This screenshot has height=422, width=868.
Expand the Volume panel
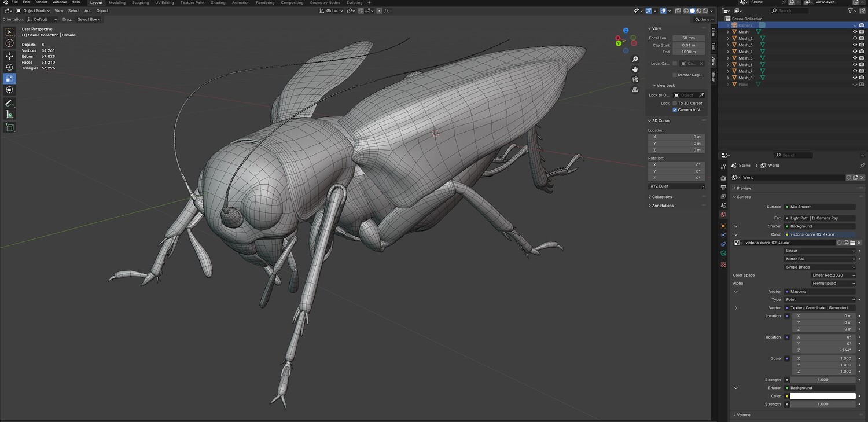743,414
